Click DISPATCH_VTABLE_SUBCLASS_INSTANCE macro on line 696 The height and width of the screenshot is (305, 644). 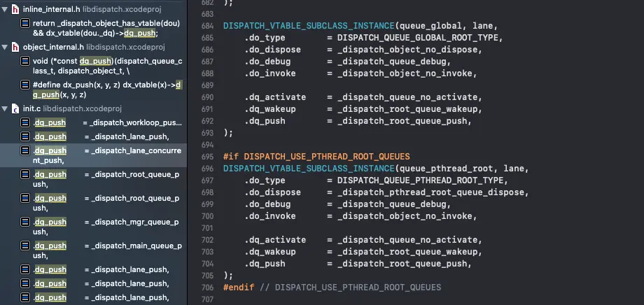pyautogui.click(x=309, y=169)
